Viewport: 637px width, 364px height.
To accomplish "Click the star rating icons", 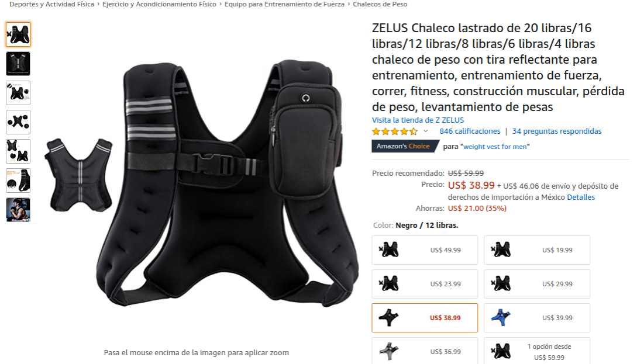I will point(394,131).
